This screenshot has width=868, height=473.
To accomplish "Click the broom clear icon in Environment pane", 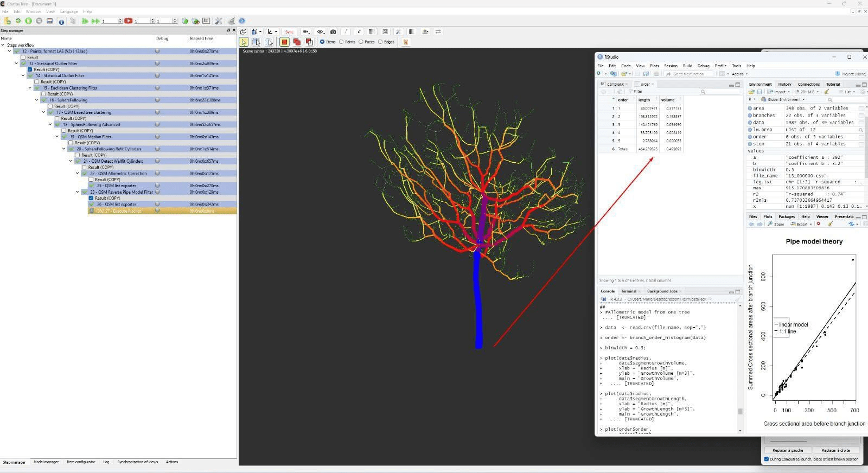I will tap(827, 92).
